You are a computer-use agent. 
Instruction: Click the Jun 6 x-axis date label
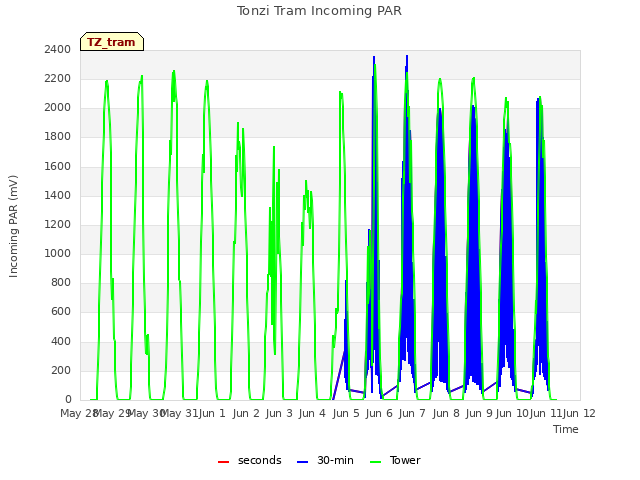pyautogui.click(x=379, y=413)
